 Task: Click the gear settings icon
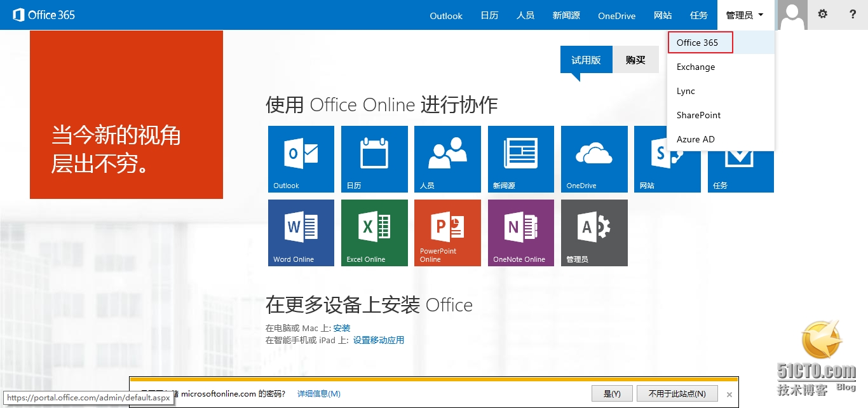[823, 14]
